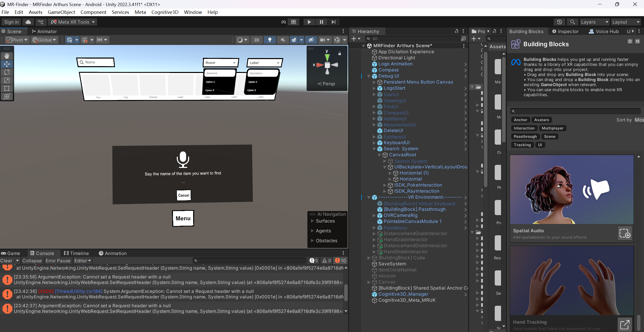This screenshot has width=644, height=332.
Task: Expand the OVRCameraRig hierarchy item
Action: pos(374,216)
